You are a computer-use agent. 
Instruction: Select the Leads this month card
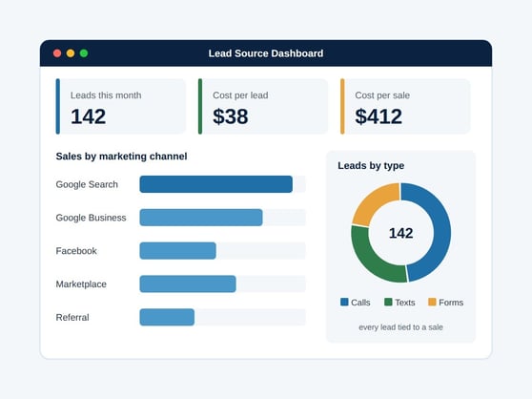[121, 106]
